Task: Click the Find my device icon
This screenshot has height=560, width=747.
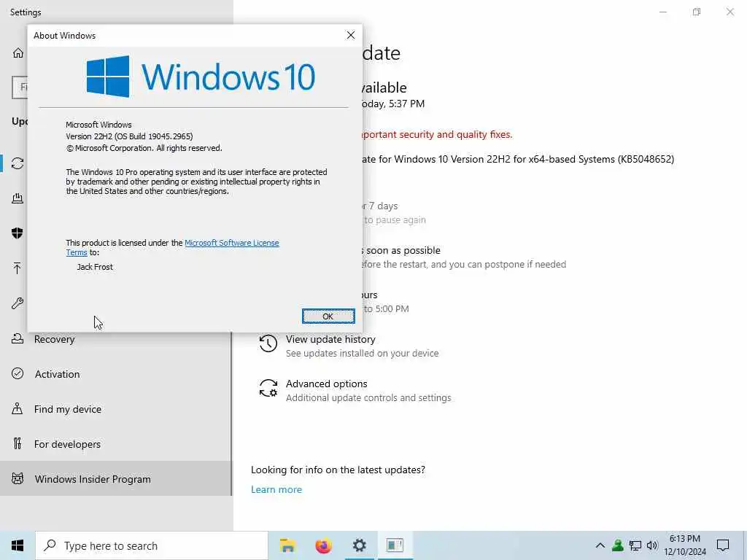Action: pyautogui.click(x=18, y=408)
